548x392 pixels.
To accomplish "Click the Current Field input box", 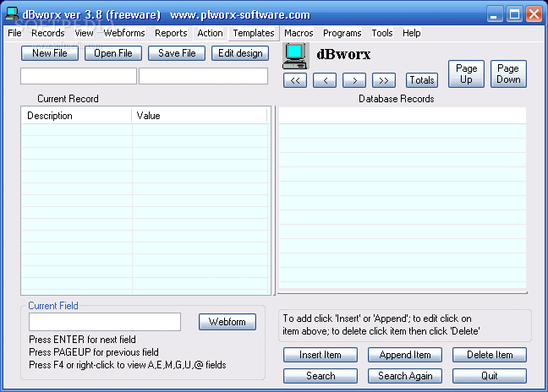I will tap(105, 322).
